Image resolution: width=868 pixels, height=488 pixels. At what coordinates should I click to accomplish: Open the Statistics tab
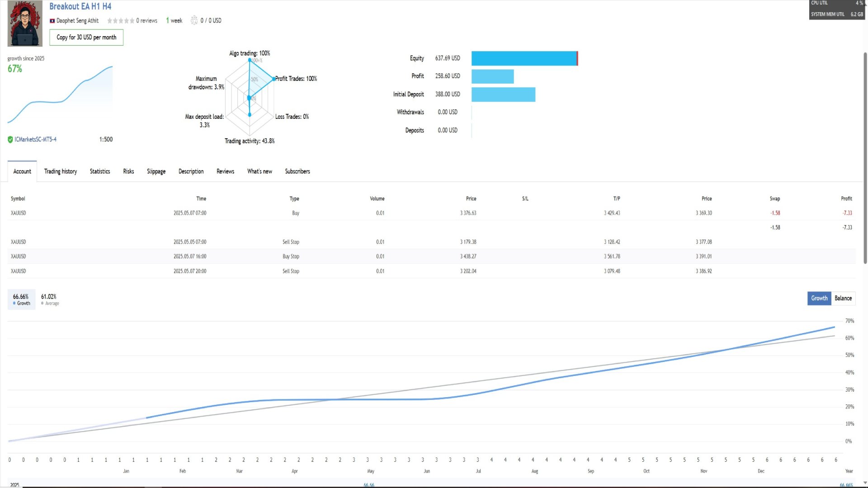click(100, 171)
